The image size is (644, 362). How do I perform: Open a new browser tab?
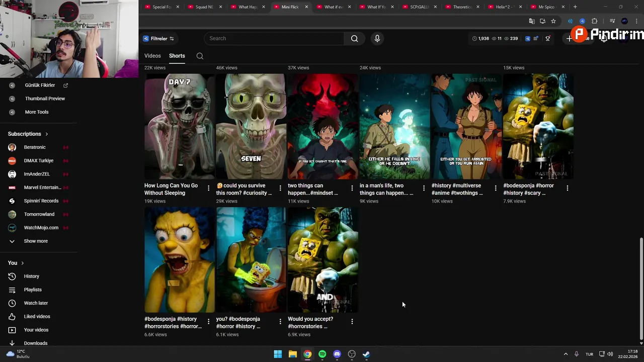pyautogui.click(x=575, y=7)
